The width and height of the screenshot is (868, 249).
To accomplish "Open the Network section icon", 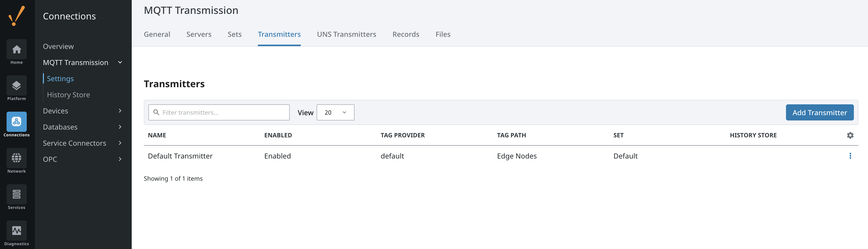I will coord(16,158).
